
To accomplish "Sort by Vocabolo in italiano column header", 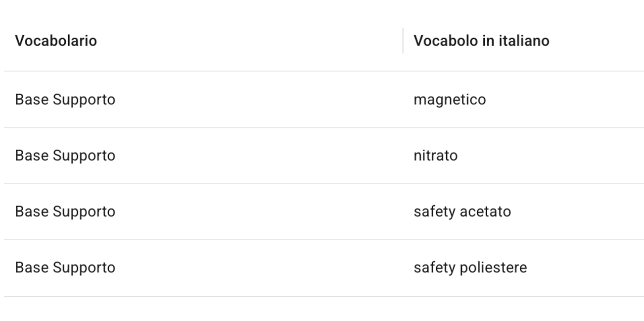I will 481,41.
